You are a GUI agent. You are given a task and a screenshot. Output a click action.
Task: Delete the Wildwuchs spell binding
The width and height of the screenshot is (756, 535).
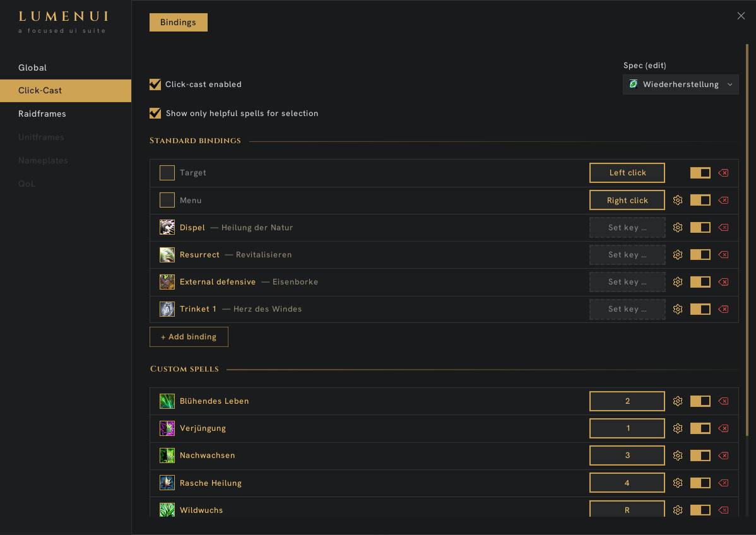click(x=723, y=510)
